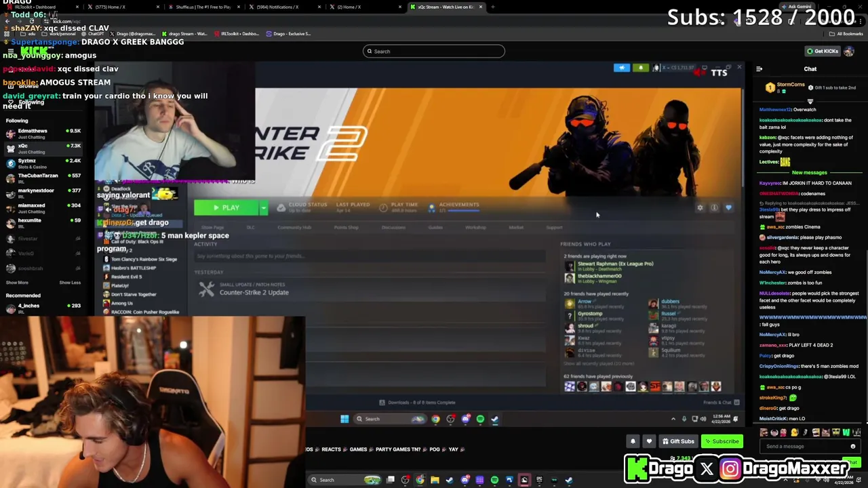Click Show Less under Following
Screen dimensions: 868x488
(x=70, y=283)
